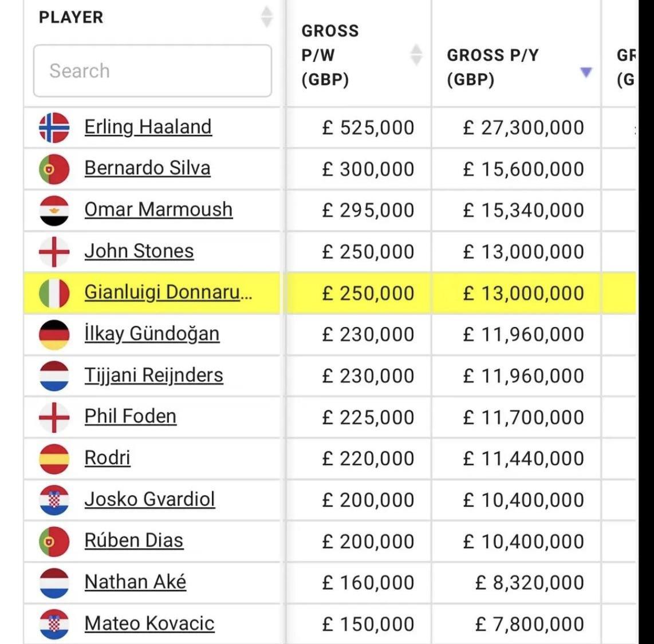Open the Phil Foden player link
Viewport: 654px width, 644px height.
coord(130,417)
